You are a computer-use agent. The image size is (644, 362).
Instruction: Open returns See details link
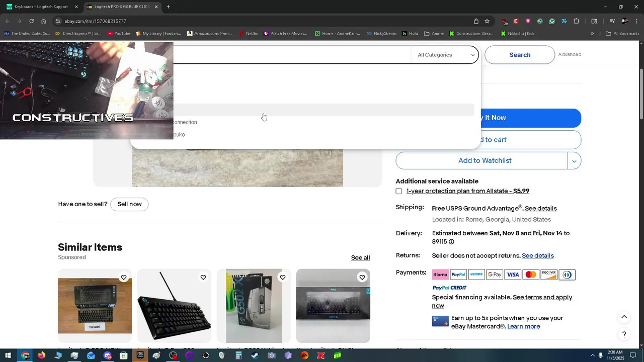click(538, 255)
